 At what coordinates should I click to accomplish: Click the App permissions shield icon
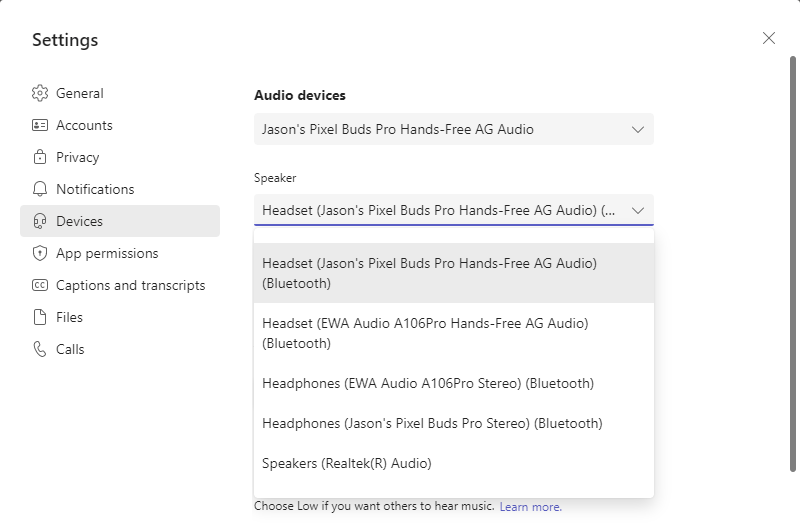(40, 253)
